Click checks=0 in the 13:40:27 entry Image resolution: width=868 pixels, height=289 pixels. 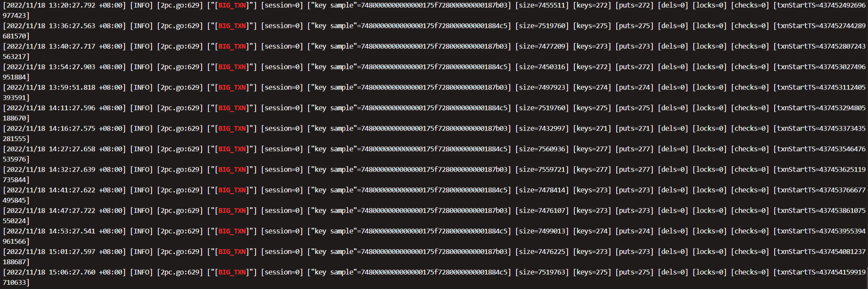click(x=750, y=46)
